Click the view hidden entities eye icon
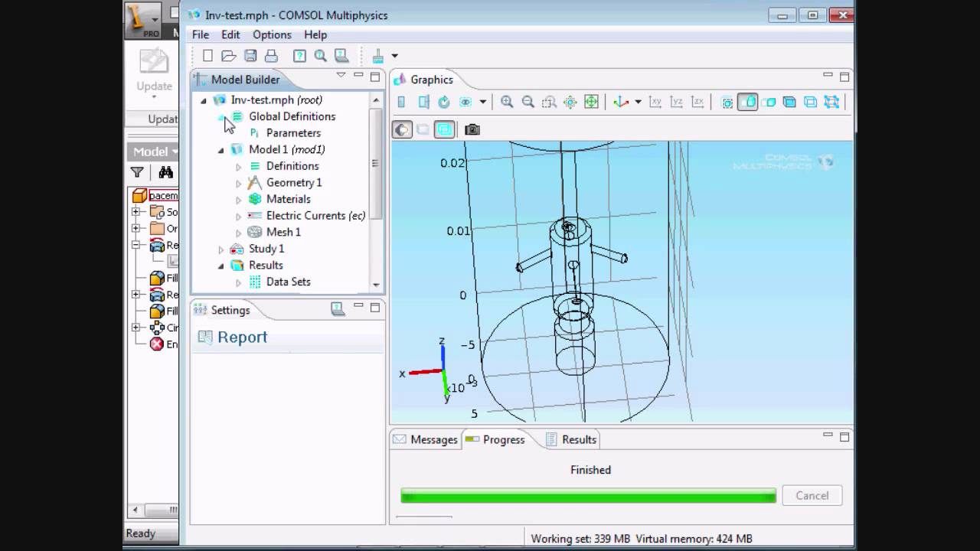This screenshot has height=551, width=980. pos(465,102)
